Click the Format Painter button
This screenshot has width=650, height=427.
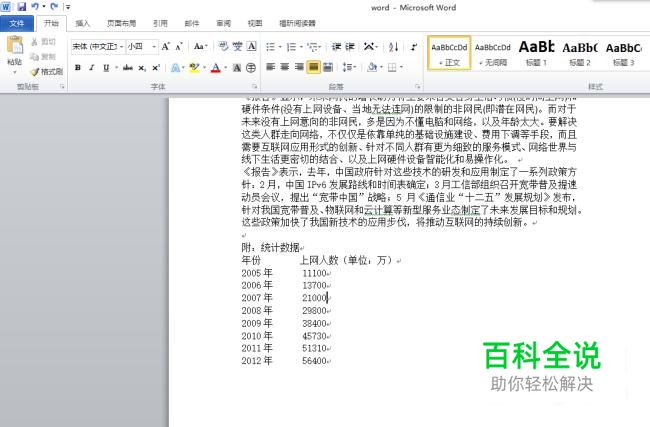coord(47,72)
